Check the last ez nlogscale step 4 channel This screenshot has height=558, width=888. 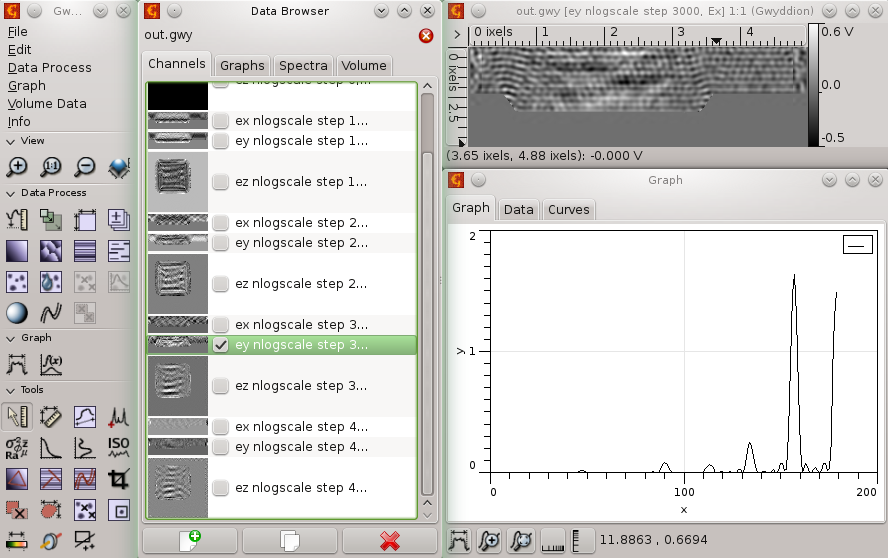tap(220, 488)
